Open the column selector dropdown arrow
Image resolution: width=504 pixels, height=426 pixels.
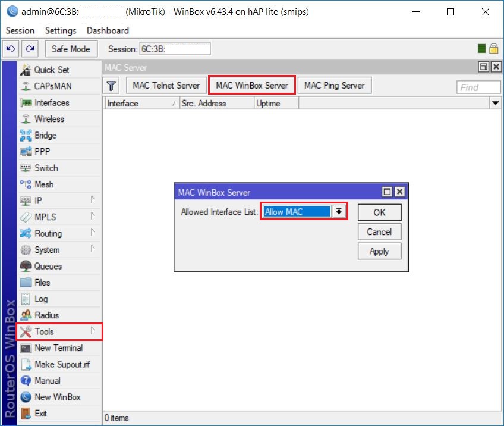coord(495,104)
